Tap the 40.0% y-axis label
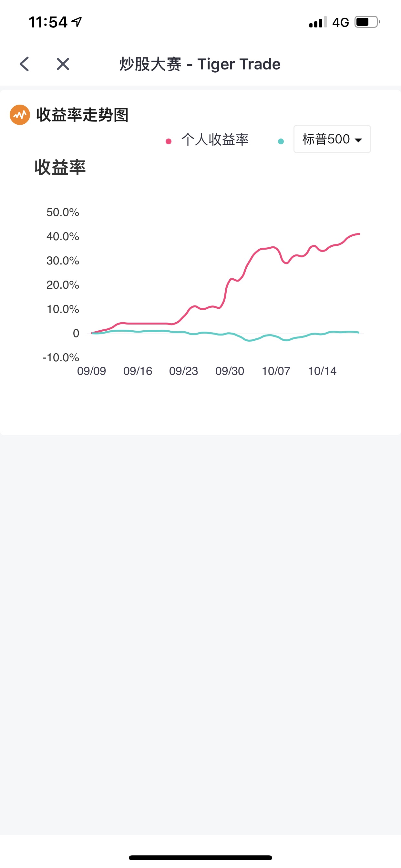Image resolution: width=401 pixels, height=868 pixels. pos(63,237)
